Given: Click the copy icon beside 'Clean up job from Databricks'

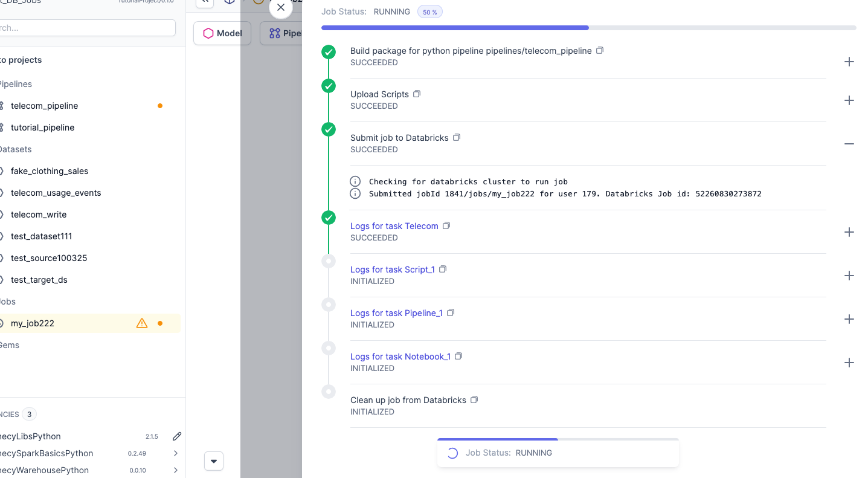Looking at the screenshot, I should (474, 399).
